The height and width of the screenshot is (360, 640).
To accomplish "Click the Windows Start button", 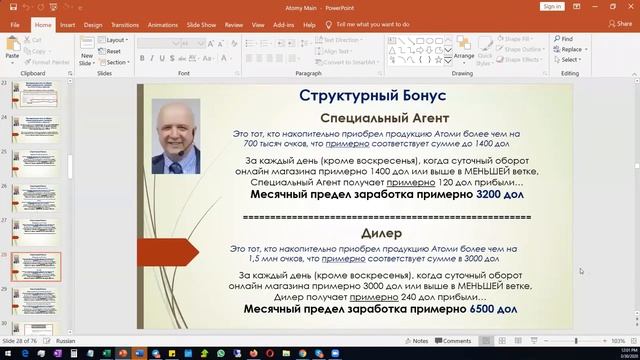I will point(8,353).
